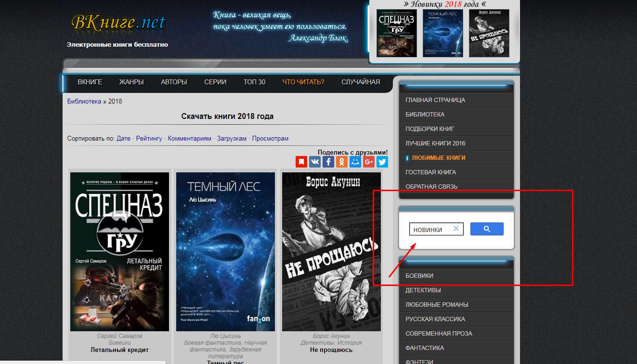Sort books by Загрузкам

[x=232, y=138]
